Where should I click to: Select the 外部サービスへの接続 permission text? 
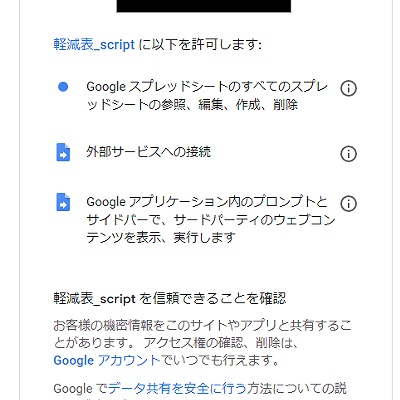click(x=148, y=152)
